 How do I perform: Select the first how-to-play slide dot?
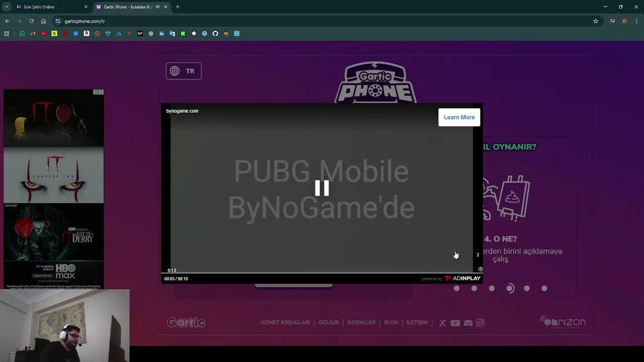coord(457,289)
